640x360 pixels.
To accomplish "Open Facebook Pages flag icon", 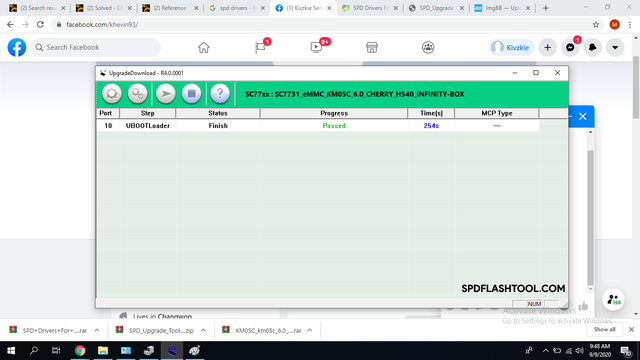I will pyautogui.click(x=260, y=47).
